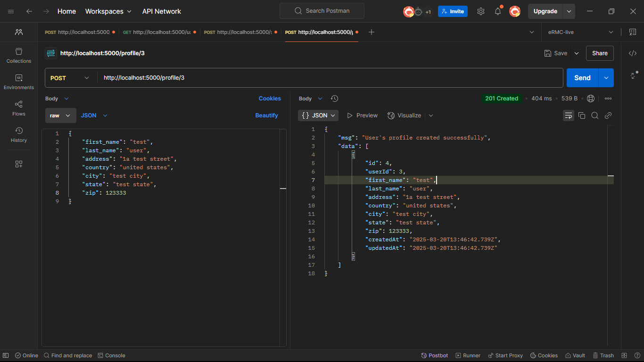Start the proxy from status bar
The image size is (644, 362).
click(x=505, y=355)
